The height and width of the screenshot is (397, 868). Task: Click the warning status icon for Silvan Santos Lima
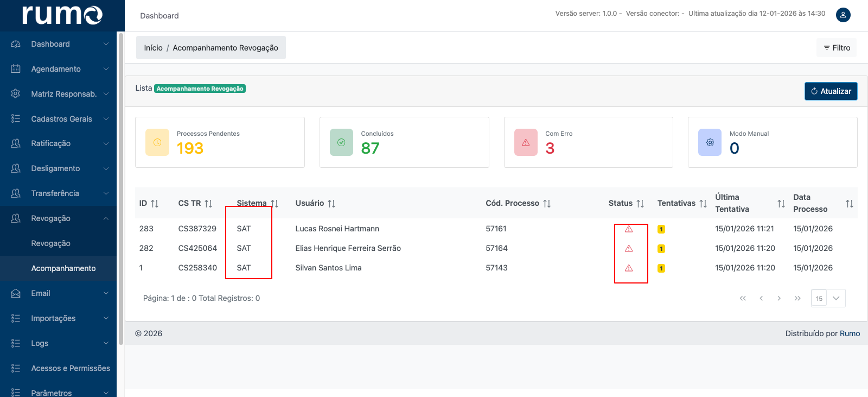pyautogui.click(x=629, y=268)
